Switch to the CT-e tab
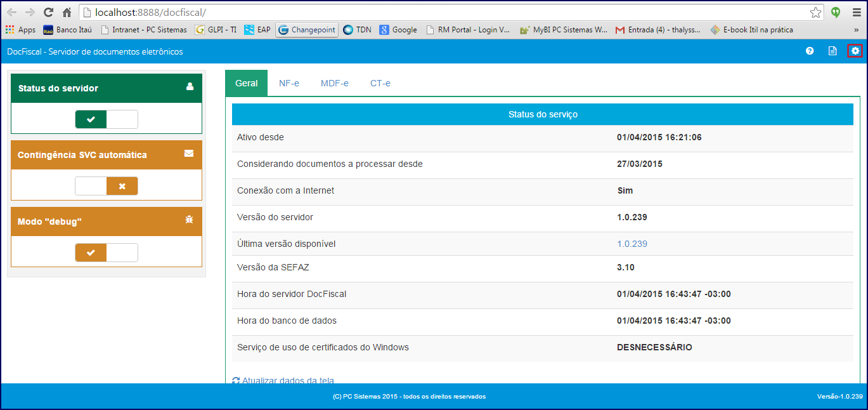868x410 pixels. [x=380, y=83]
